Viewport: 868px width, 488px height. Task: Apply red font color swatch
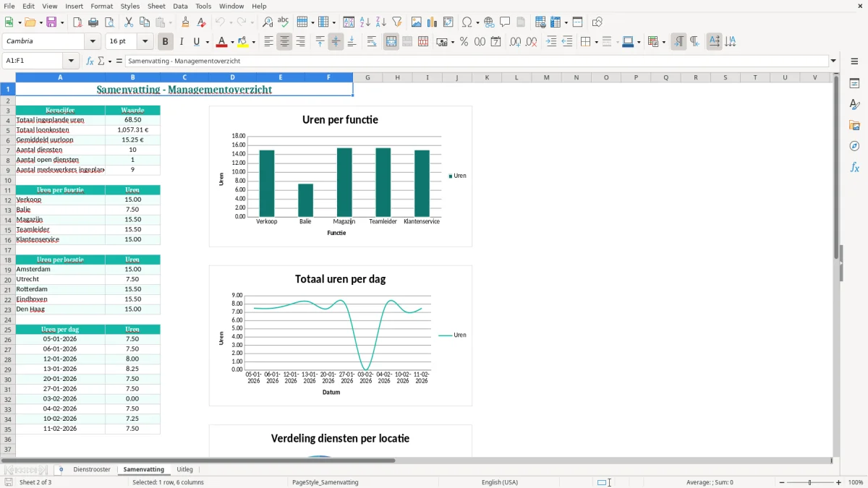223,42
